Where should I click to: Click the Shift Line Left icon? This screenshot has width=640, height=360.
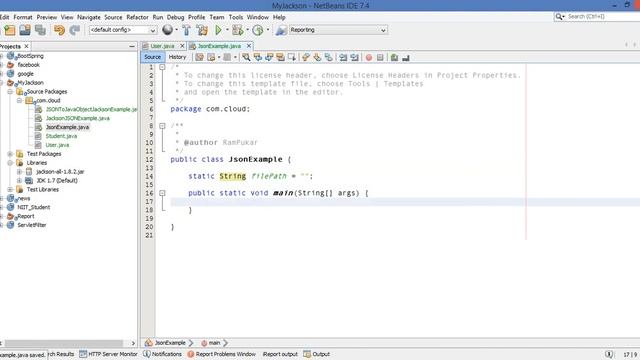coord(343,58)
